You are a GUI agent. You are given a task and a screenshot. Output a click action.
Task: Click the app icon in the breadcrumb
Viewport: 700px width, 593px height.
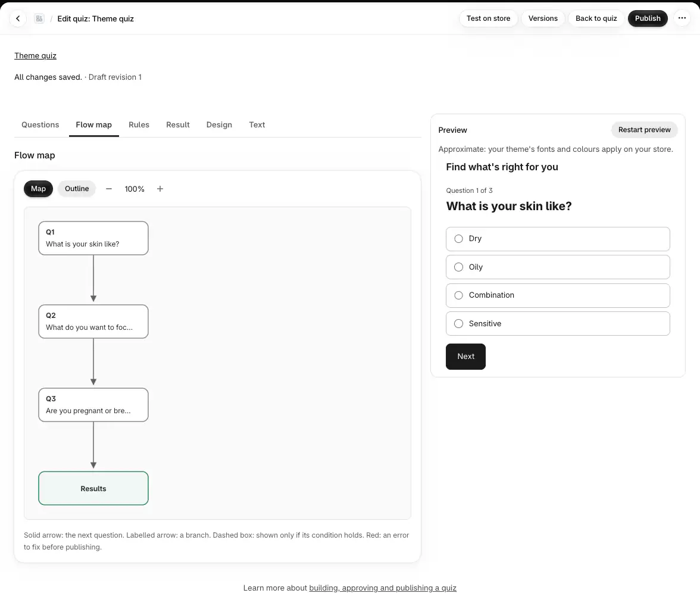[x=39, y=18]
